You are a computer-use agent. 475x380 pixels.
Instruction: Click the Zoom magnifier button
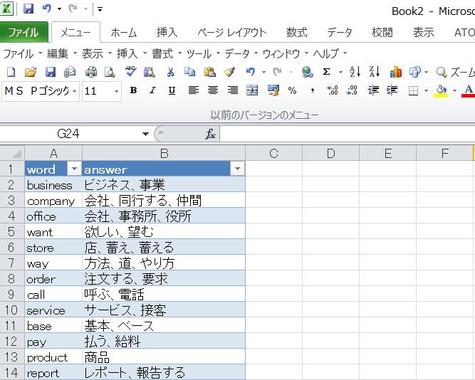[x=456, y=72]
